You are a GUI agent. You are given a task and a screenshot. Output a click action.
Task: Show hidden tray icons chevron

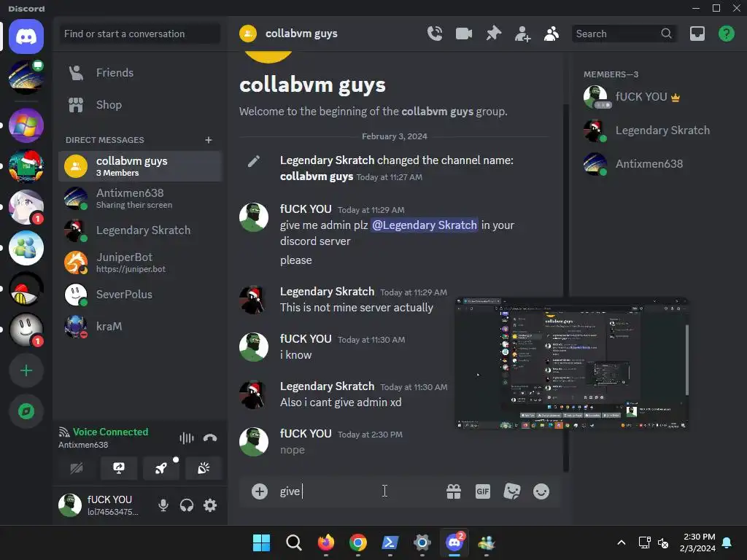click(x=622, y=542)
